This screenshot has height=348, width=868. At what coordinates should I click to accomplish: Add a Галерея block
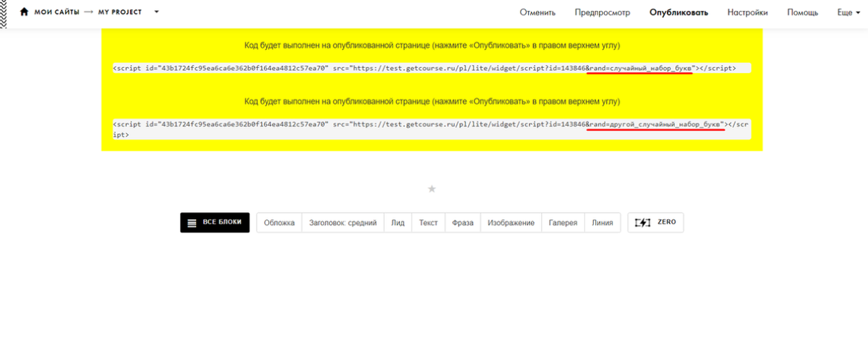[x=563, y=223]
